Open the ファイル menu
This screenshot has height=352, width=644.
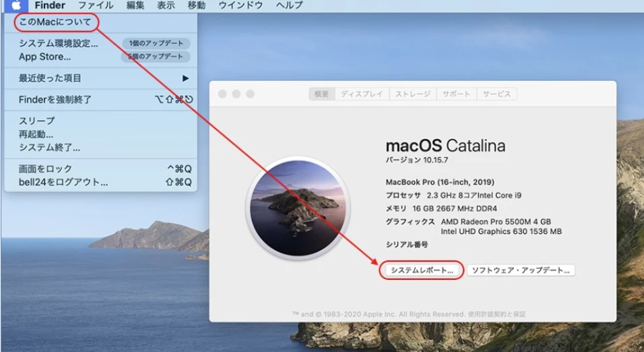click(x=96, y=5)
